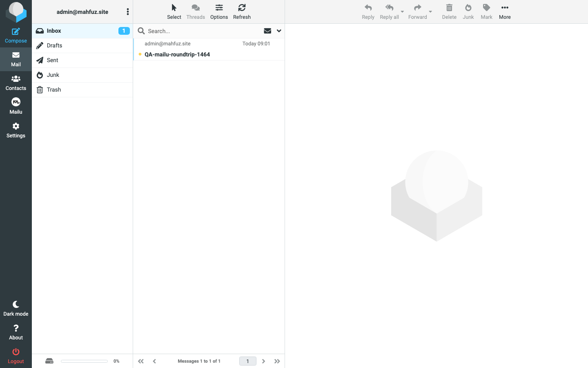Image resolution: width=588 pixels, height=368 pixels.
Task: Expand the Reply all options arrow
Action: click(402, 12)
